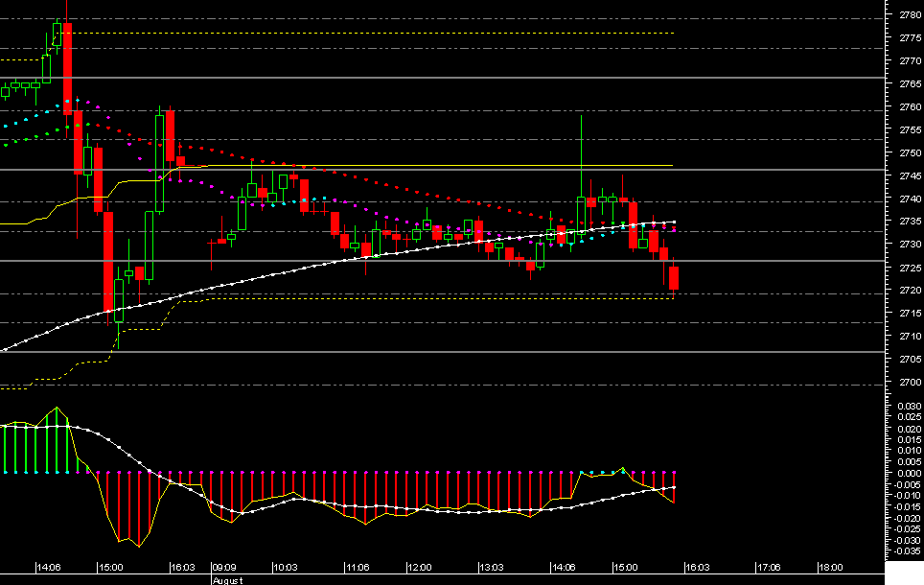This screenshot has width=924, height=585.
Task: Click the positive 0.030 indicator scale label
Action: click(x=910, y=407)
